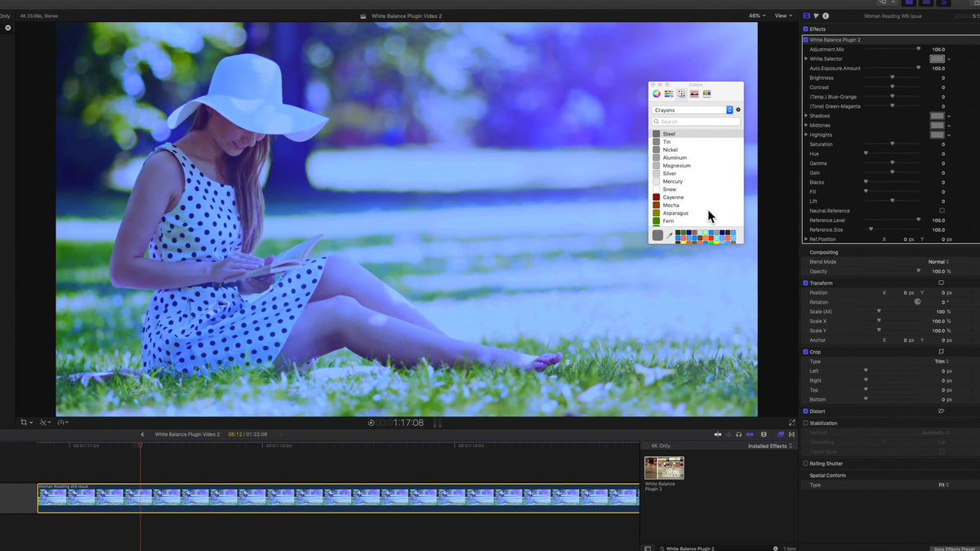Screen dimensions: 980x551
Task: Open the viewer View menu
Action: [784, 16]
